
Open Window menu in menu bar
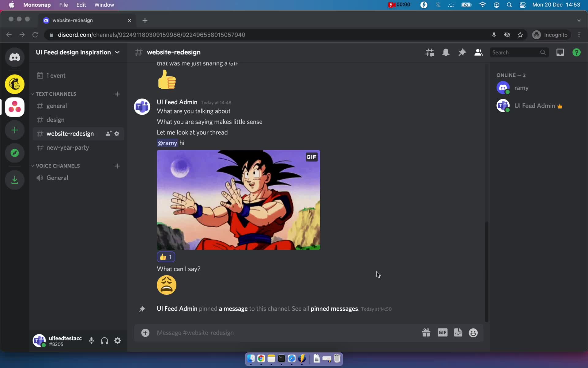[104, 5]
